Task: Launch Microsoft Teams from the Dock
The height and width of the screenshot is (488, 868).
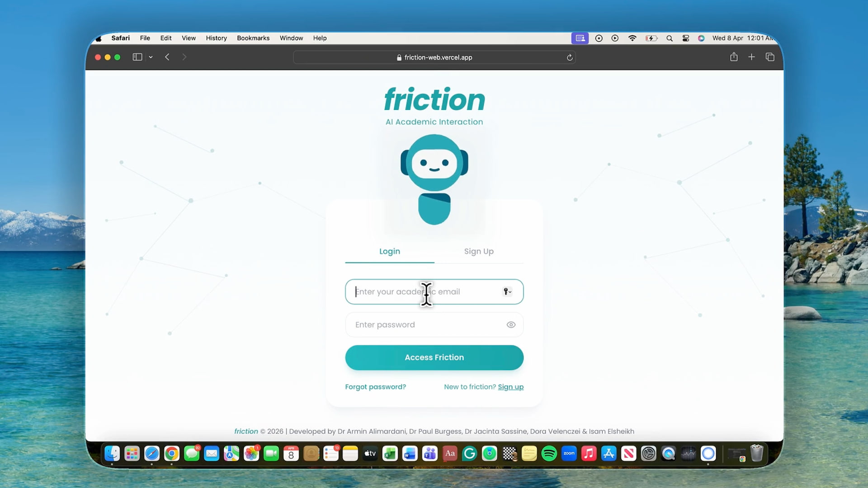Action: point(430,453)
